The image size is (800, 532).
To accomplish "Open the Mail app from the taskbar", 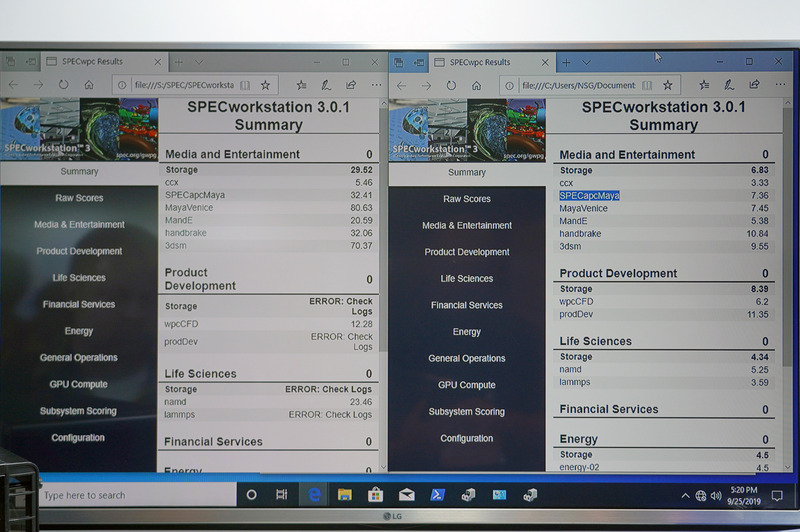I will (x=407, y=495).
